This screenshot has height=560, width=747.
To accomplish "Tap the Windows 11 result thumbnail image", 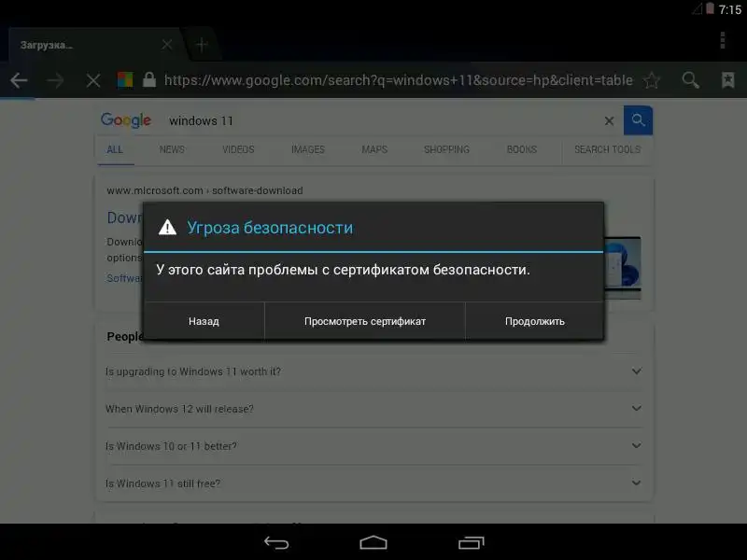I will click(x=622, y=268).
